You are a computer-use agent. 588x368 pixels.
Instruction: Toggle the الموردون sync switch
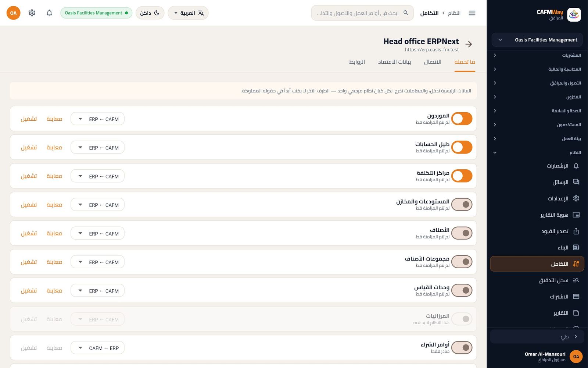[462, 119]
